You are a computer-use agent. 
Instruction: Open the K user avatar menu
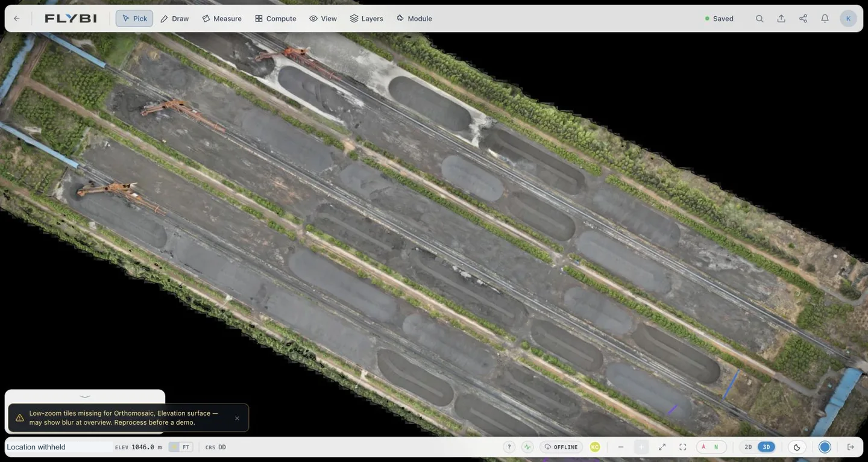[x=848, y=19]
